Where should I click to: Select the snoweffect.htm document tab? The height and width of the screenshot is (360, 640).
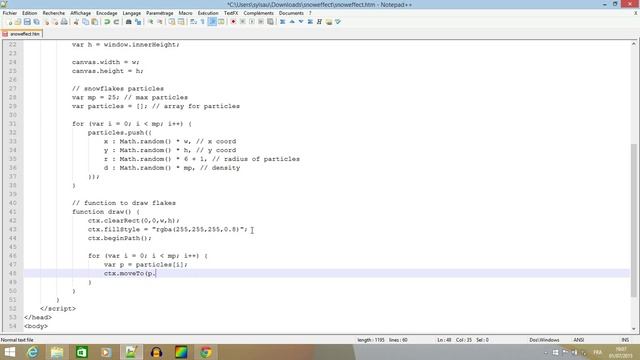click(x=22, y=34)
